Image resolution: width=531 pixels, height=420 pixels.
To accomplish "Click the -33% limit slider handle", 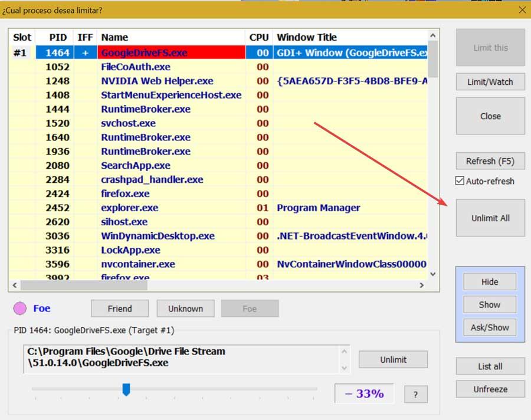I will 127,389.
